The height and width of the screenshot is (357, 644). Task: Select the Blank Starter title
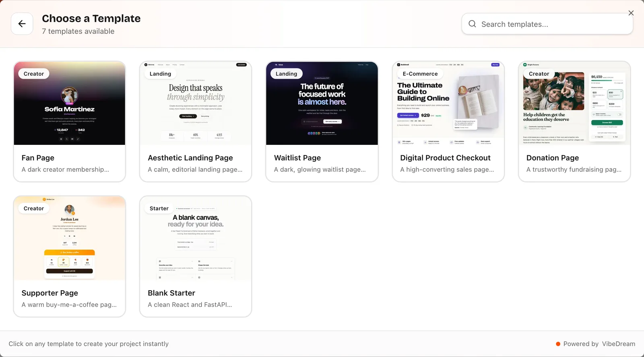click(171, 293)
